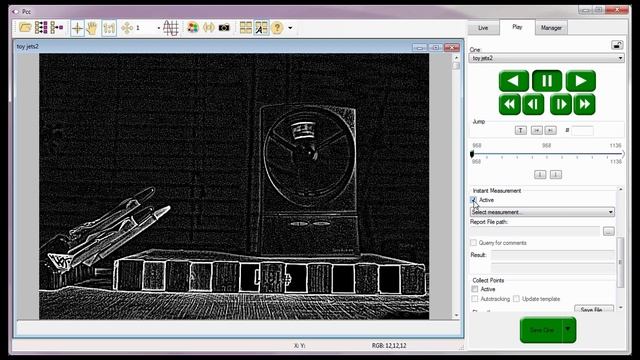Viewport: 640px width, 360px height.
Task: Toggle the Update template checkbox
Action: 516,299
